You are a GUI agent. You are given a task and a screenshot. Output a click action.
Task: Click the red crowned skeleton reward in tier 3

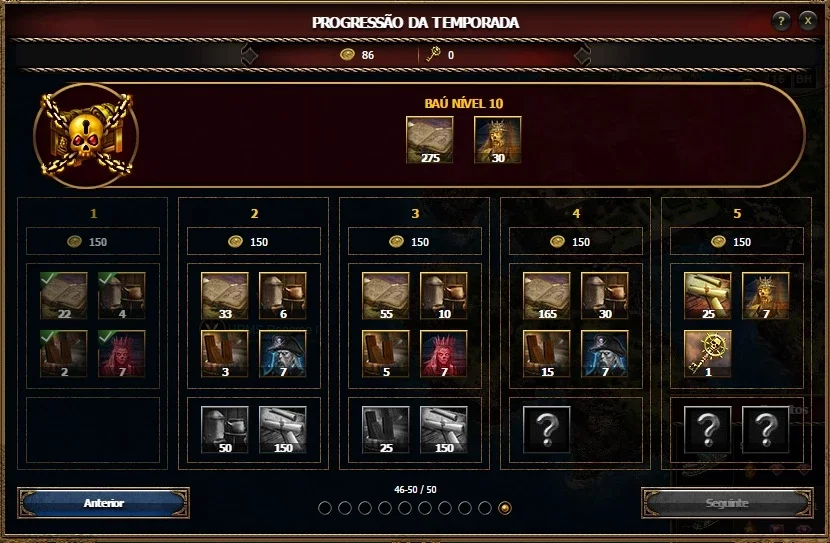[444, 354]
